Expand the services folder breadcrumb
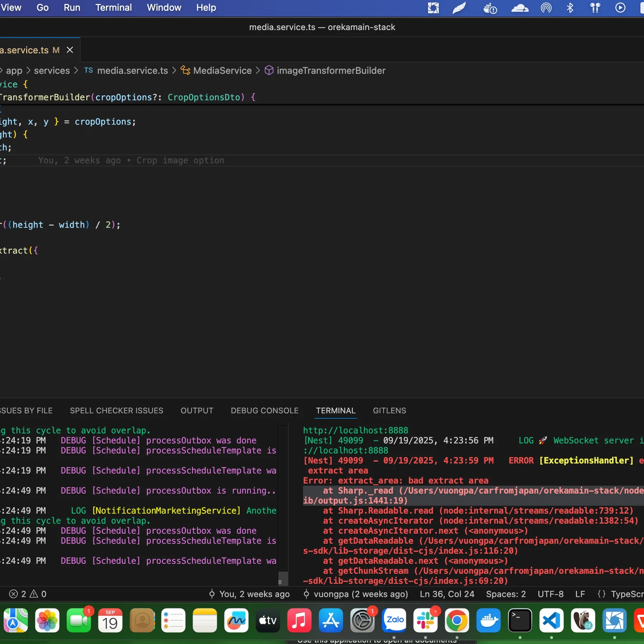The width and height of the screenshot is (644, 644). click(x=52, y=71)
